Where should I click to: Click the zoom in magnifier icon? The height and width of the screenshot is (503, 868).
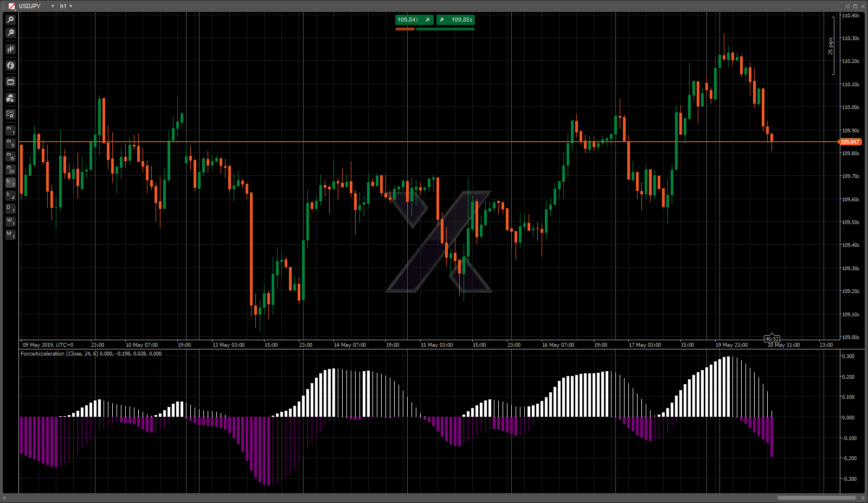coord(10,20)
